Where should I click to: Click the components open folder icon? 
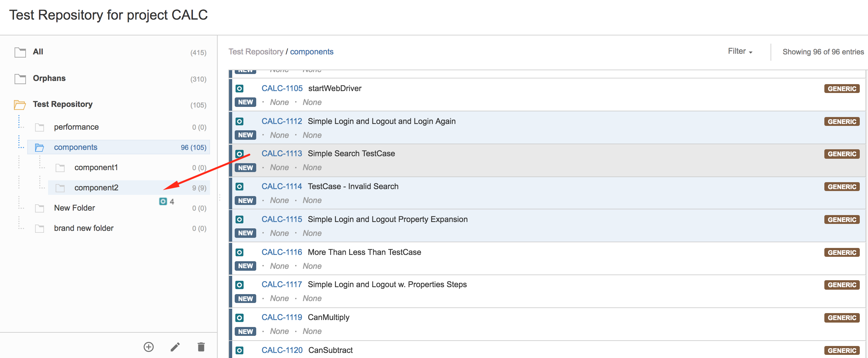40,147
